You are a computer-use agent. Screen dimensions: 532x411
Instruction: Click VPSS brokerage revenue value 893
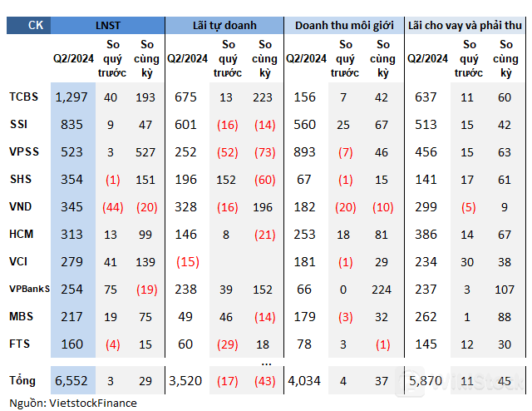305,152
